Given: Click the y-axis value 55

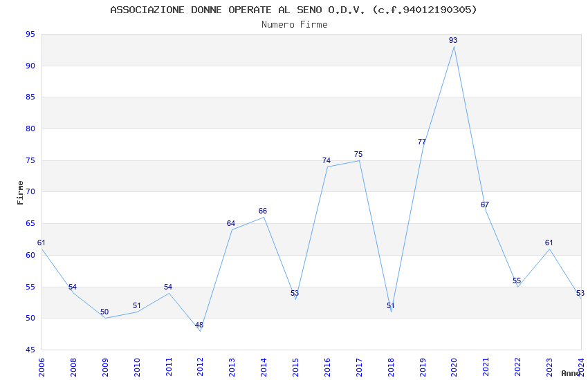Looking at the screenshot, I should point(30,287).
